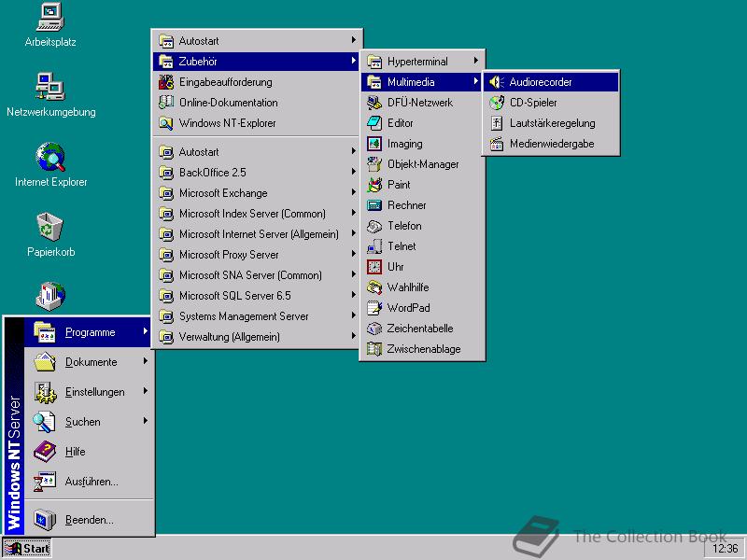747x560 pixels.
Task: Select the Papierkorb recycle bin icon
Action: click(50, 235)
